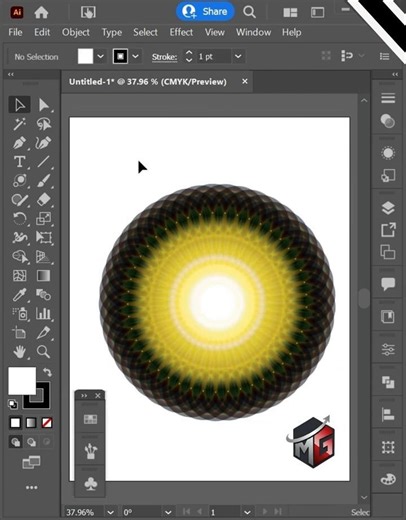Select the Curvature tool
406x520 pixels.
pyautogui.click(x=43, y=143)
